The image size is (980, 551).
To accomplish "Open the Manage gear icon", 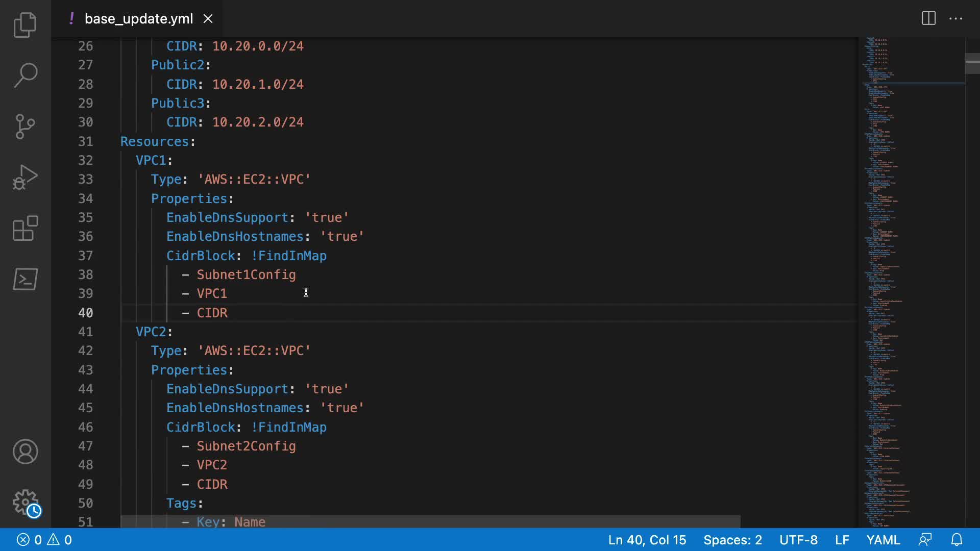I will (x=25, y=503).
